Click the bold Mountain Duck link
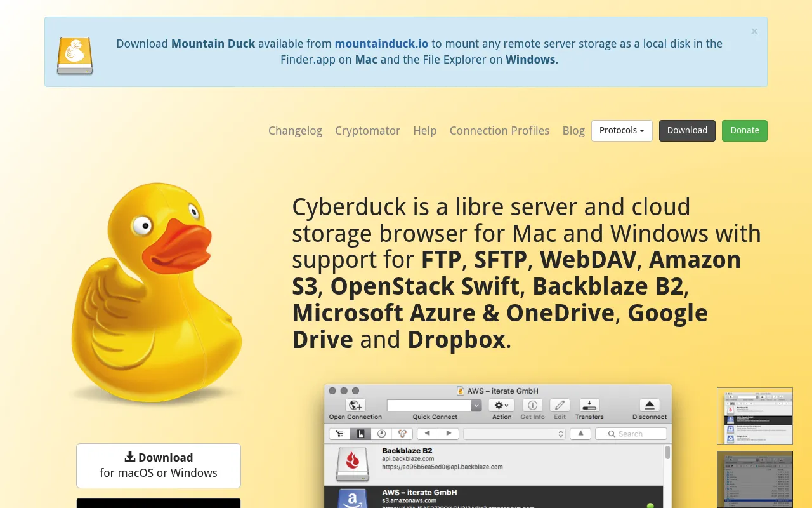 tap(213, 44)
